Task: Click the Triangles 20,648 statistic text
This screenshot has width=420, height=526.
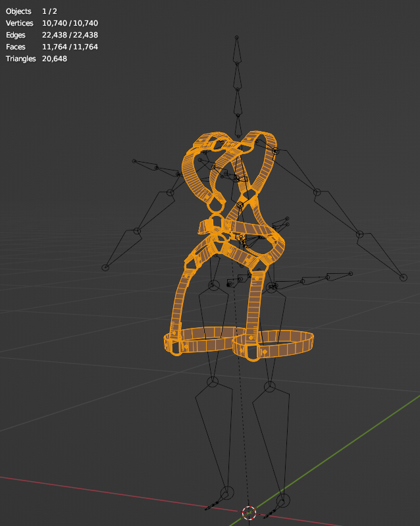Action: (x=37, y=59)
